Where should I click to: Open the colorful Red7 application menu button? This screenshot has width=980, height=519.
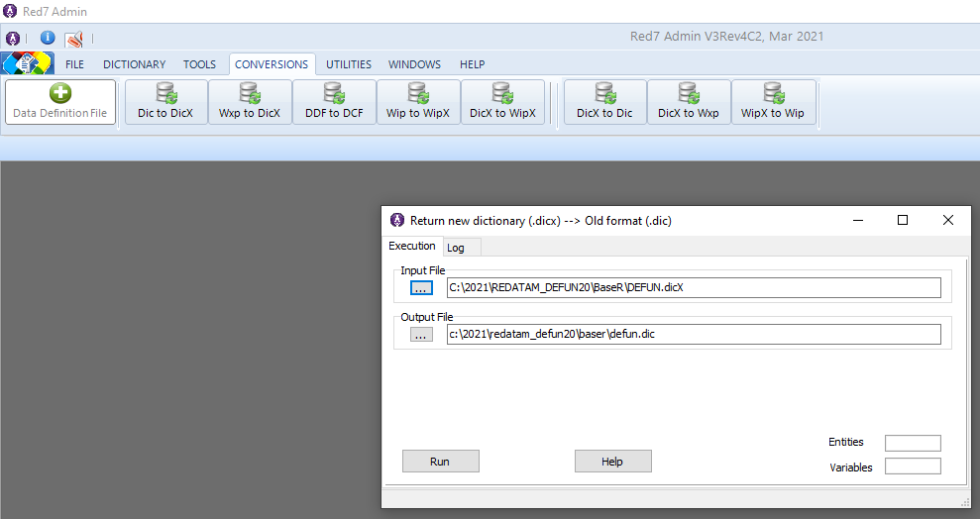coord(28,63)
